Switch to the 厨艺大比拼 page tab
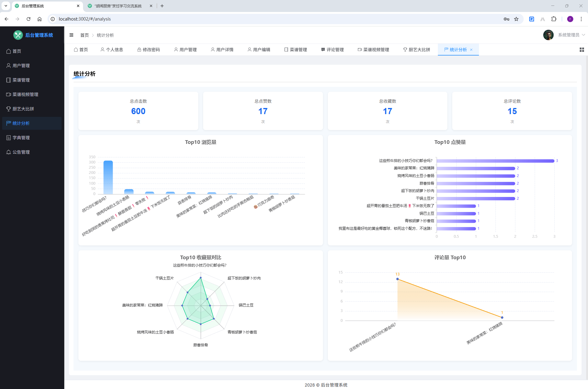The height and width of the screenshot is (389, 588). [416, 50]
